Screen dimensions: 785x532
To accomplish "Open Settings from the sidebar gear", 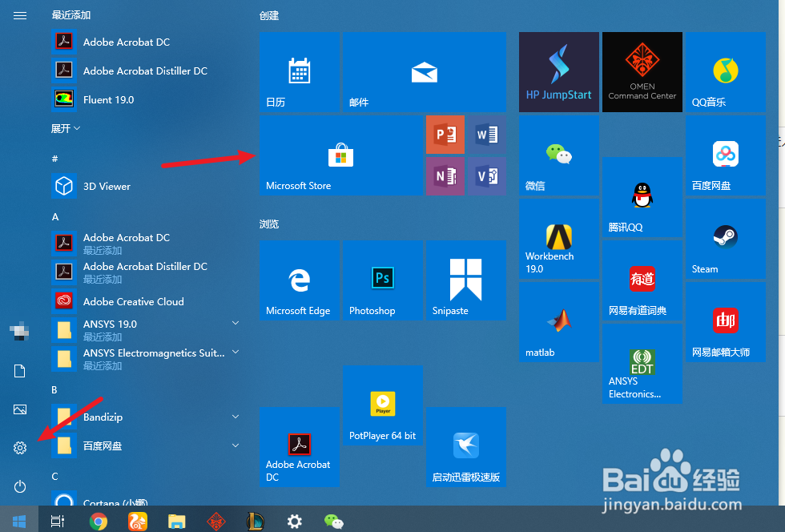I will 20,448.
